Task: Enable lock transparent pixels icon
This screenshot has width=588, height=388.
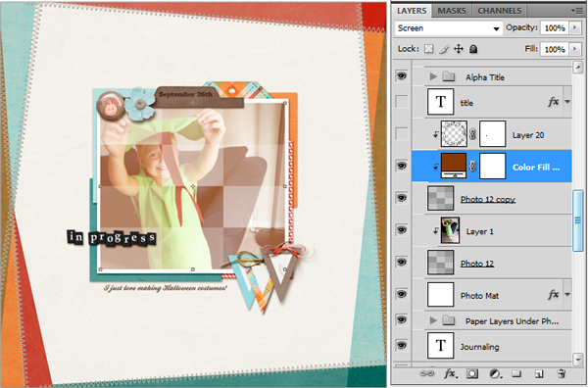Action: pyautogui.click(x=429, y=49)
